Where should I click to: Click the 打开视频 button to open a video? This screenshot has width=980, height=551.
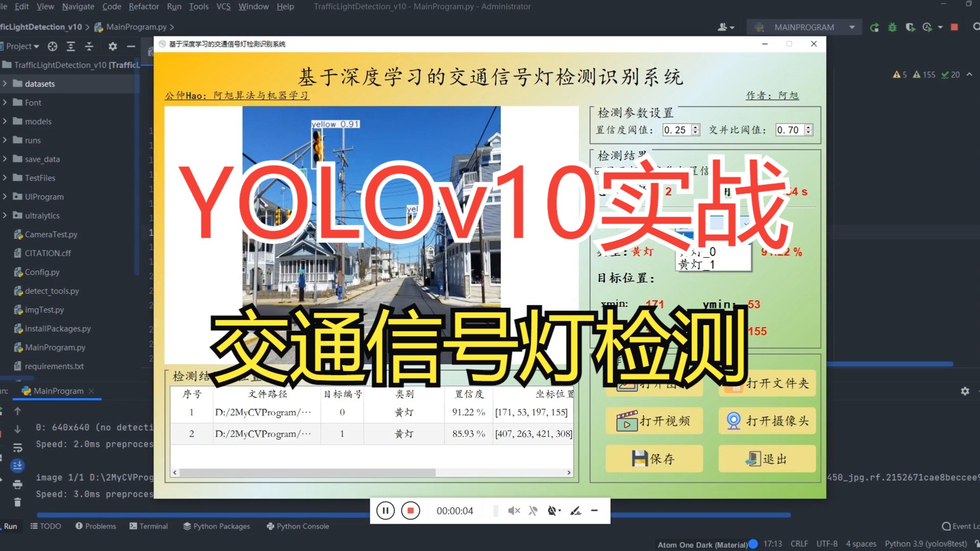tap(654, 421)
